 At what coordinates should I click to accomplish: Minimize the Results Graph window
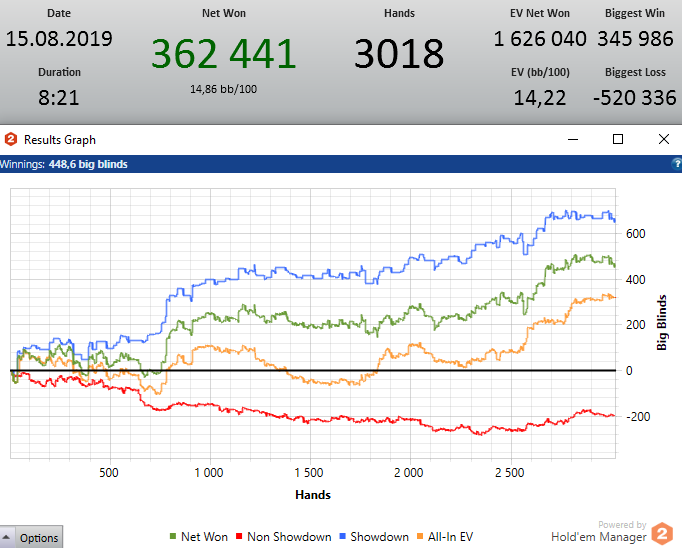click(x=573, y=140)
